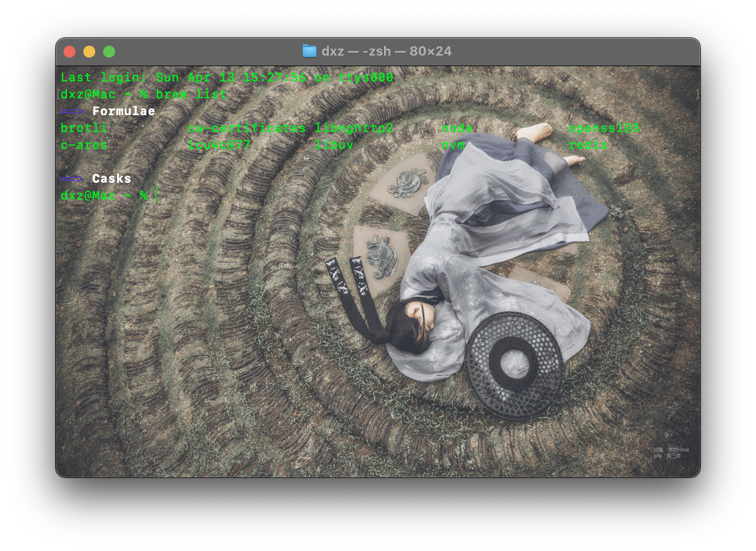Select the "nvm" formula name
This screenshot has width=756, height=551.
(x=453, y=145)
